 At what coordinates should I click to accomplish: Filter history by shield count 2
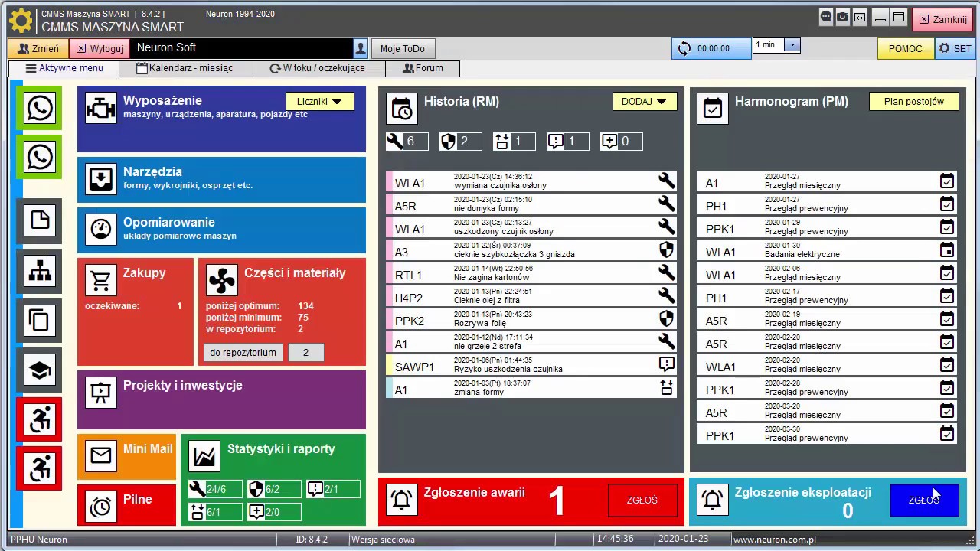[460, 141]
